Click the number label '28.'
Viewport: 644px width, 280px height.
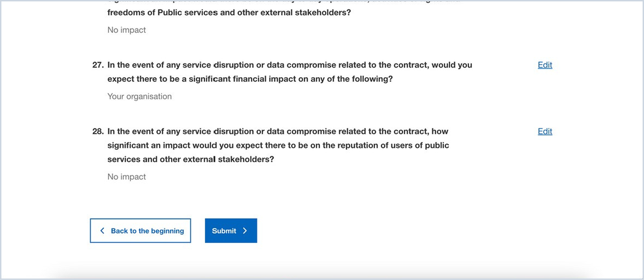[x=98, y=132]
